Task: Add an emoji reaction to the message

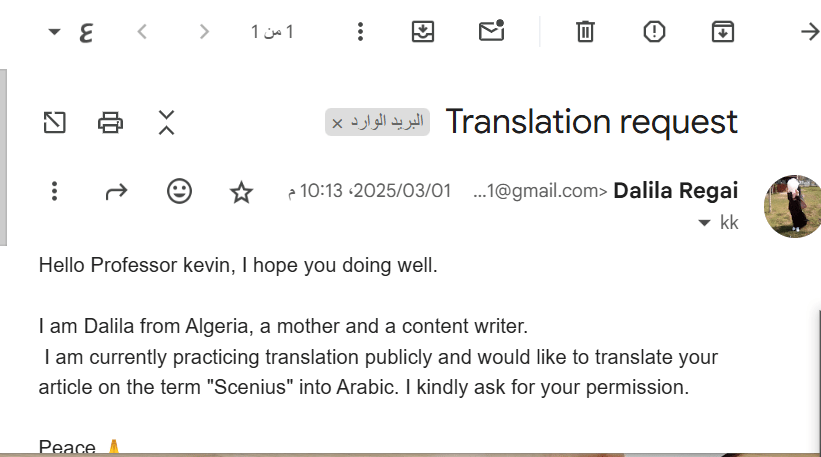Action: (x=179, y=191)
